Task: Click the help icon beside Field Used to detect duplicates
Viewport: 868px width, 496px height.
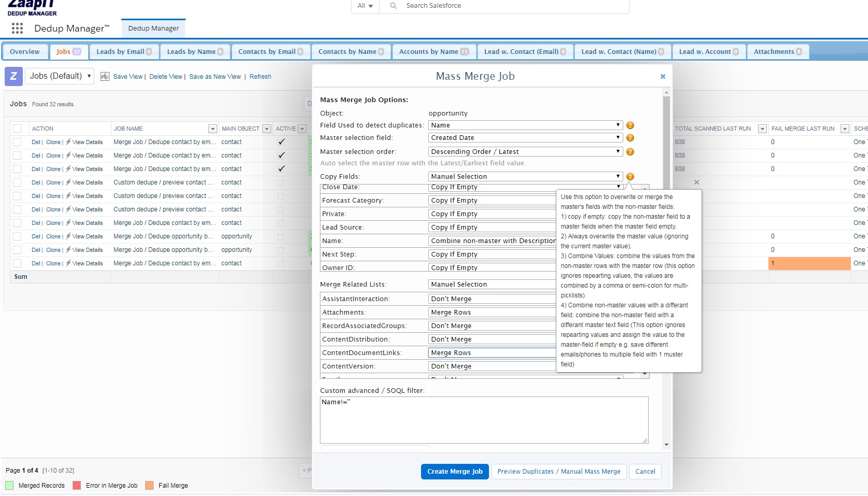Action: [629, 125]
